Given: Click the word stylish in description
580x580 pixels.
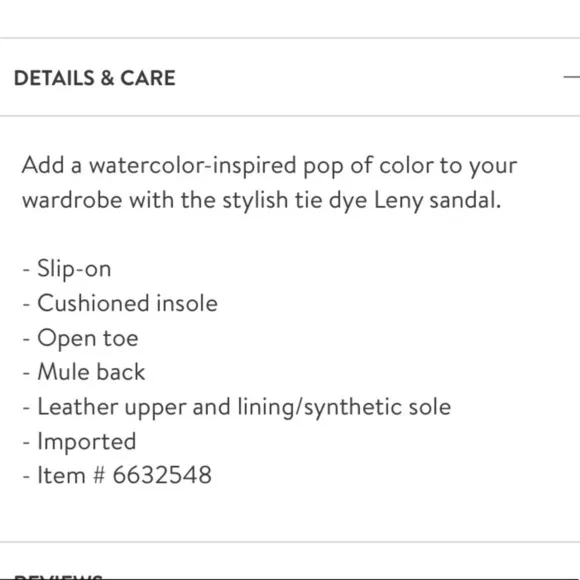Looking at the screenshot, I should coord(255,200).
